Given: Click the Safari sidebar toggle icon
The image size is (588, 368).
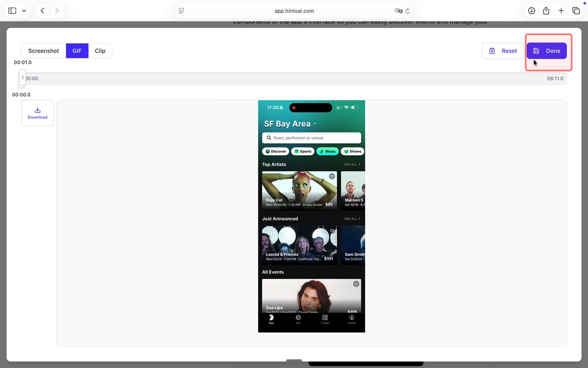Looking at the screenshot, I should pyautogui.click(x=12, y=11).
